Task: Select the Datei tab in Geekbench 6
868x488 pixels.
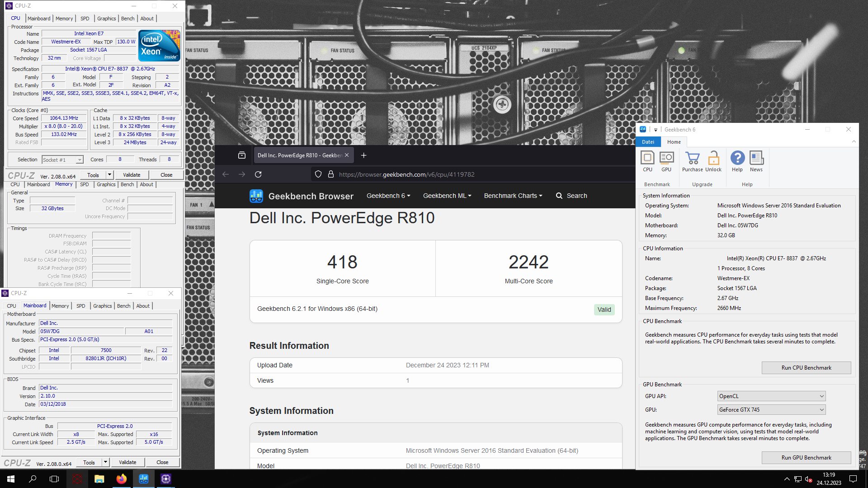Action: point(648,142)
